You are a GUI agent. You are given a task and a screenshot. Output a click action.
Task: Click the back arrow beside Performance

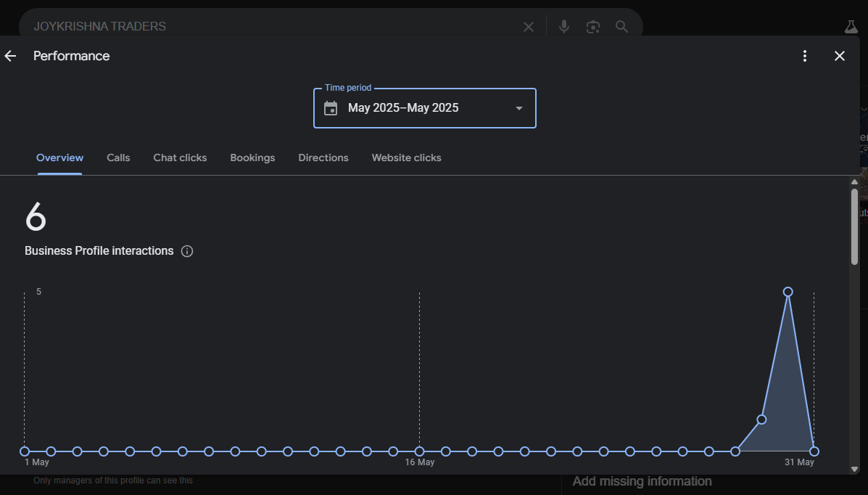10,56
